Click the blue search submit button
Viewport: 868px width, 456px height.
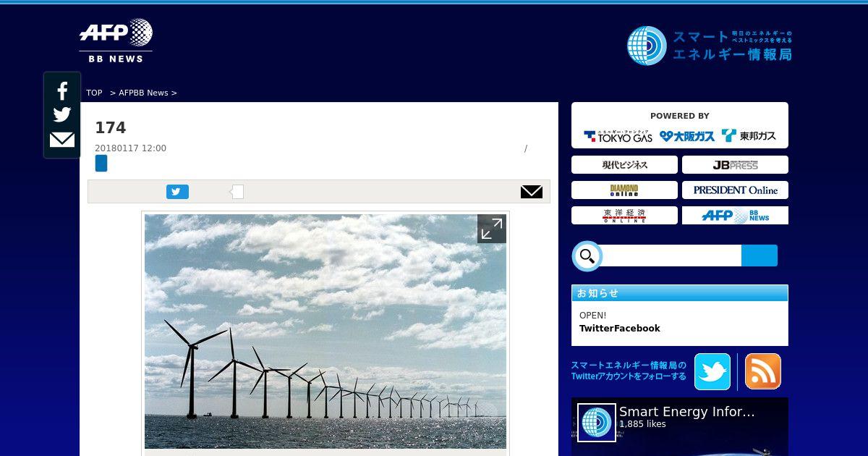pos(759,256)
